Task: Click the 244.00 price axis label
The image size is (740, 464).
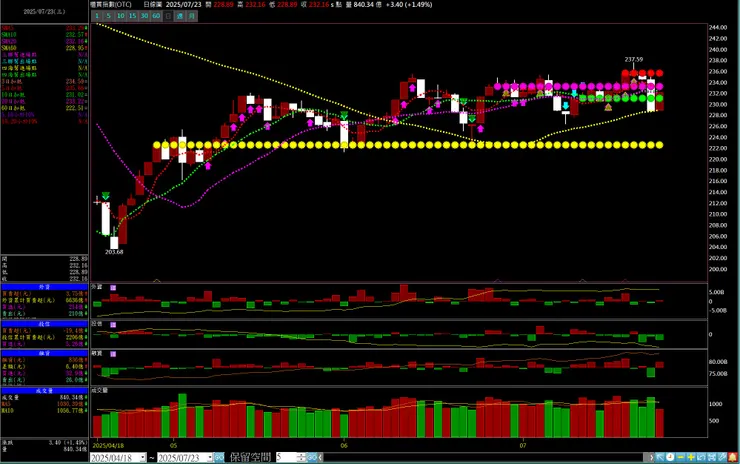Action: [x=717, y=28]
